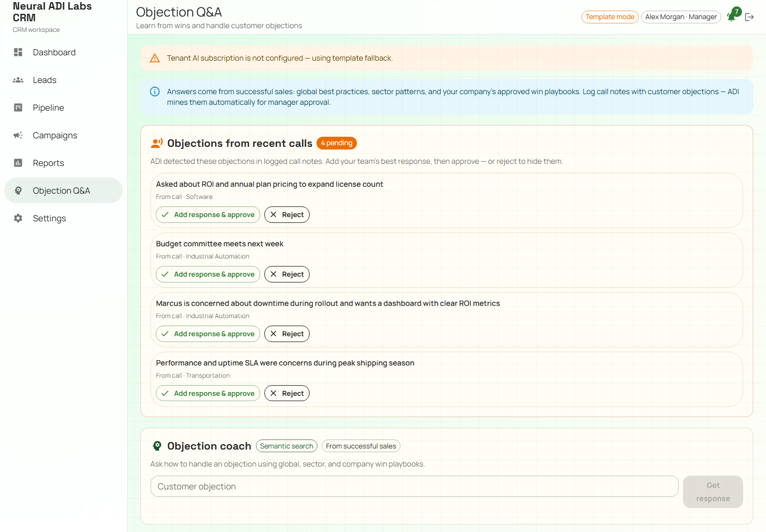The width and height of the screenshot is (766, 532).
Task: Add response & approve for uptime SLA objection
Action: pyautogui.click(x=208, y=393)
